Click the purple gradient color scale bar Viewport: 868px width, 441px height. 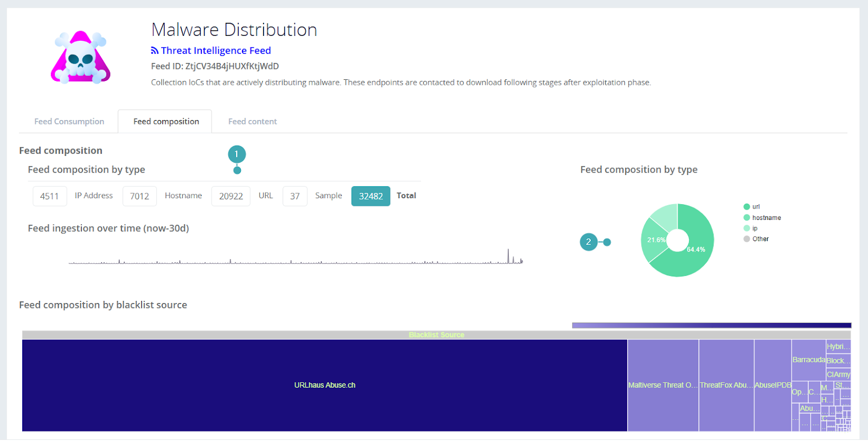[x=711, y=325]
